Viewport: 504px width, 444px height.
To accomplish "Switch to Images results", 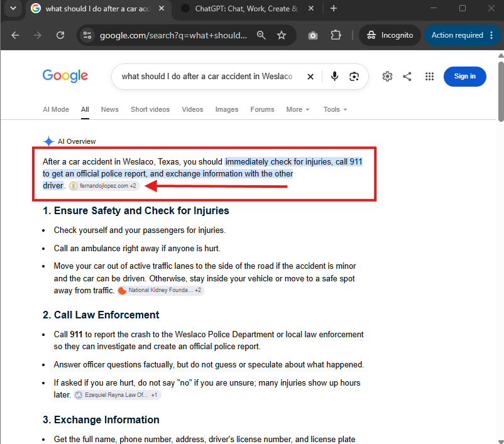I will pyautogui.click(x=227, y=109).
